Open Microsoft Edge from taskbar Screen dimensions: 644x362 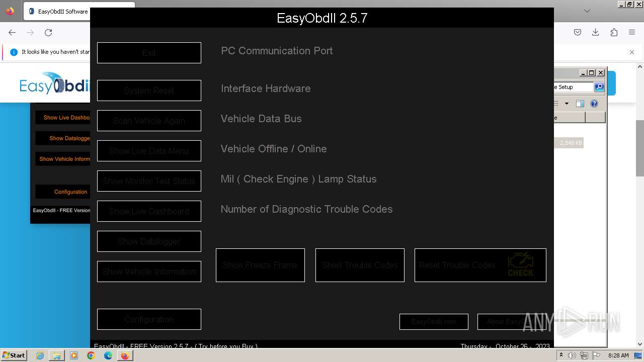coord(108,355)
